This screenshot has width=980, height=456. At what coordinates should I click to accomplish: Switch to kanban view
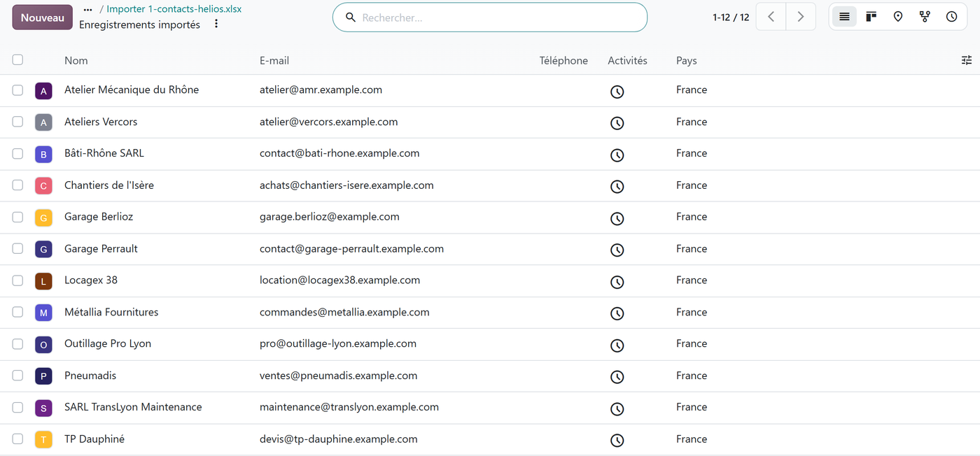[871, 17]
